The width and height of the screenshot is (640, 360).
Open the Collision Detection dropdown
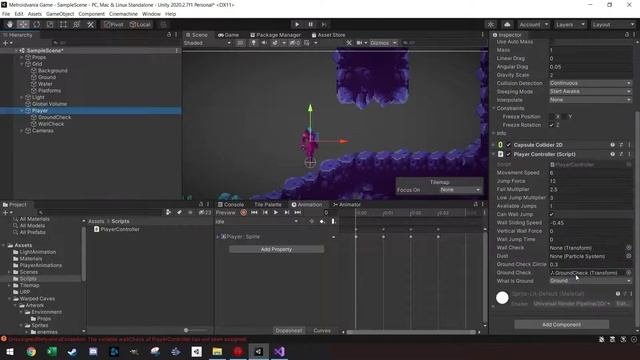(x=590, y=83)
